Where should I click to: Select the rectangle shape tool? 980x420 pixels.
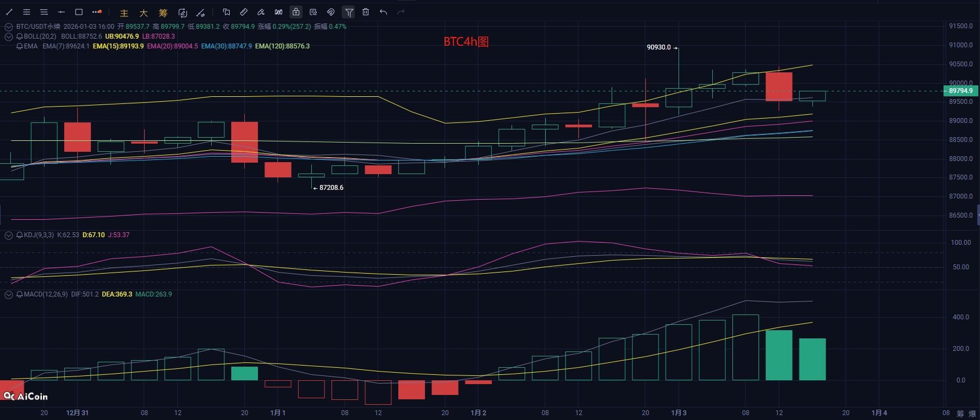[x=79, y=12]
